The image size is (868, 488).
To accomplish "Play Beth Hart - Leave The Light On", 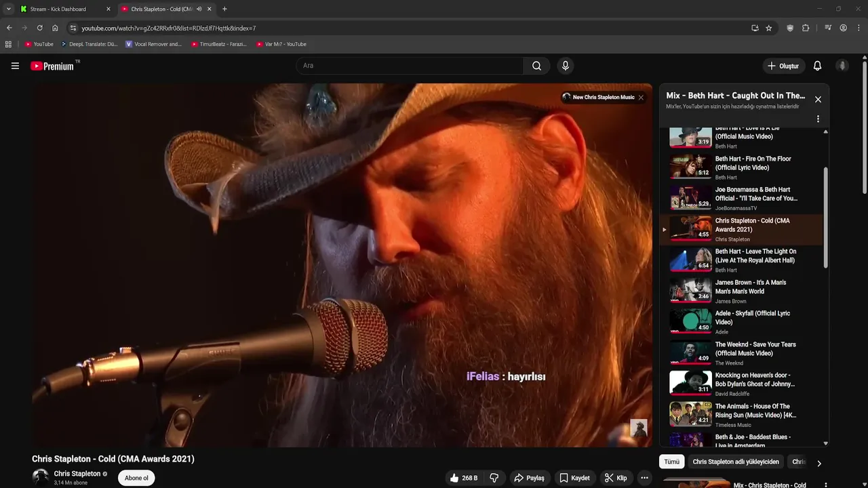I will point(743,260).
